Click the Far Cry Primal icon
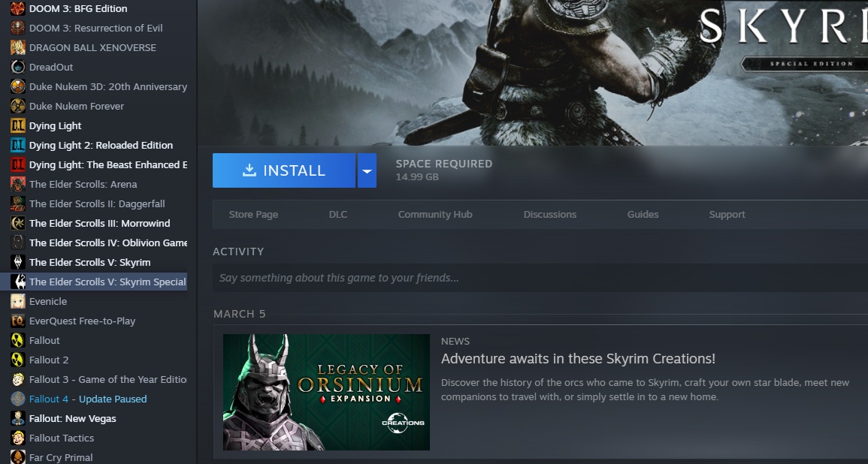 18,457
